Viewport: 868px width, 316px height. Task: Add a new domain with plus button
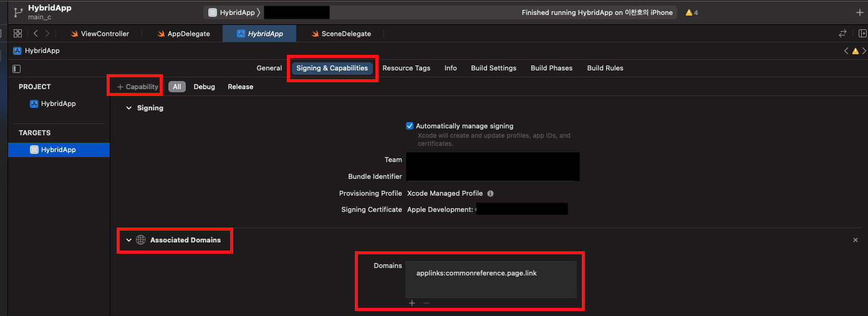click(x=412, y=303)
